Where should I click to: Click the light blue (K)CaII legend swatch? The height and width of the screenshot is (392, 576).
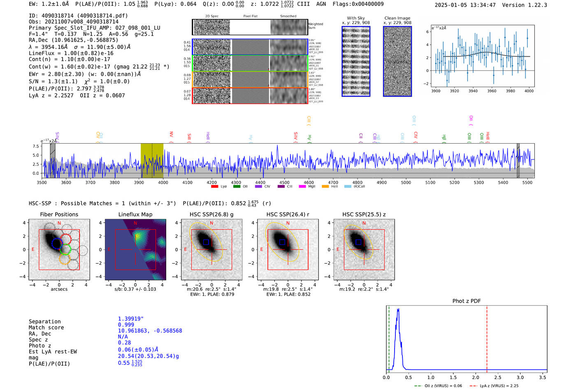[x=348, y=187]
